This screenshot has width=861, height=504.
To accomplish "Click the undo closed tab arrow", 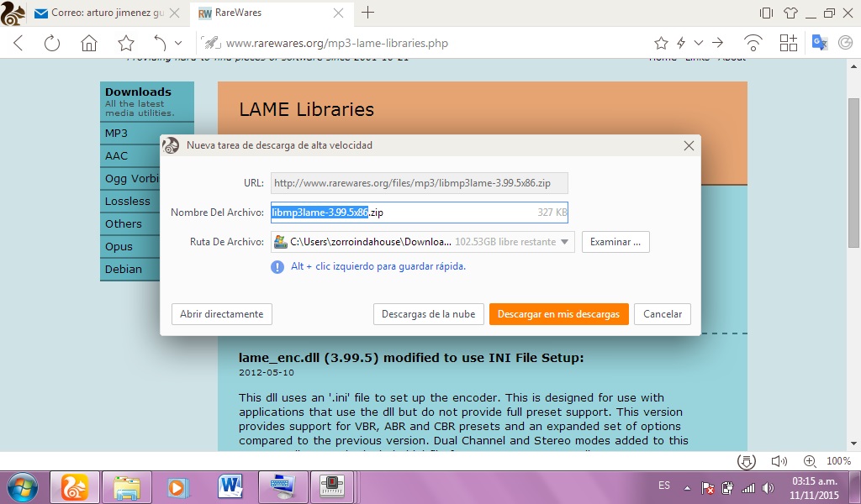I will pyautogui.click(x=160, y=43).
